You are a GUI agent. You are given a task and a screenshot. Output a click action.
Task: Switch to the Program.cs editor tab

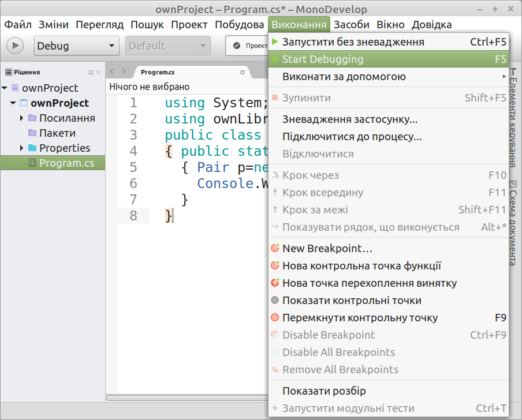pyautogui.click(x=158, y=72)
